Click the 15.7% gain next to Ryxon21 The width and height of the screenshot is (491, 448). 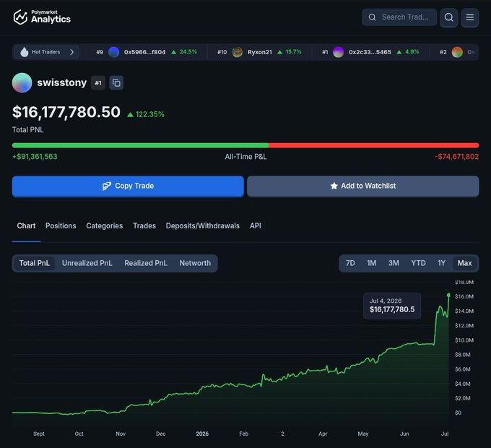pyautogui.click(x=290, y=52)
